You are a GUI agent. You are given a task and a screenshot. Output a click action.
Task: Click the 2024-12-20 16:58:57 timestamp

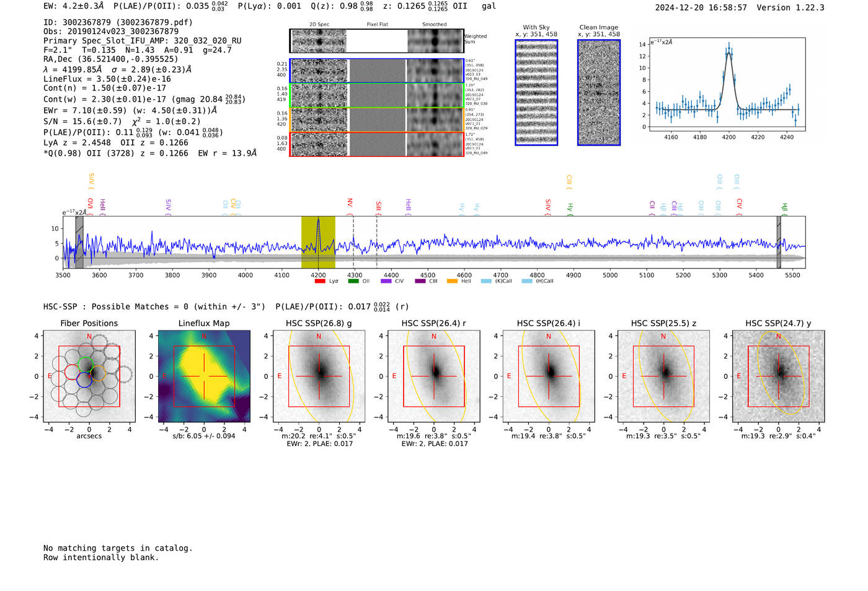701,8
